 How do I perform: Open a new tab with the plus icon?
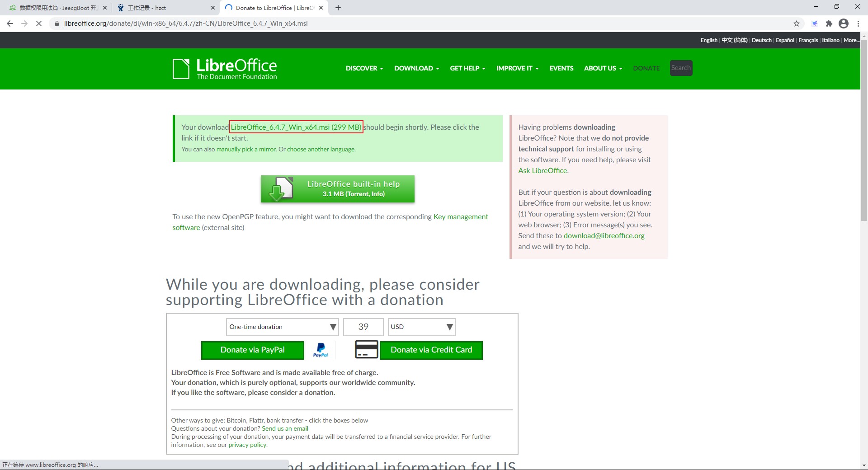coord(339,8)
